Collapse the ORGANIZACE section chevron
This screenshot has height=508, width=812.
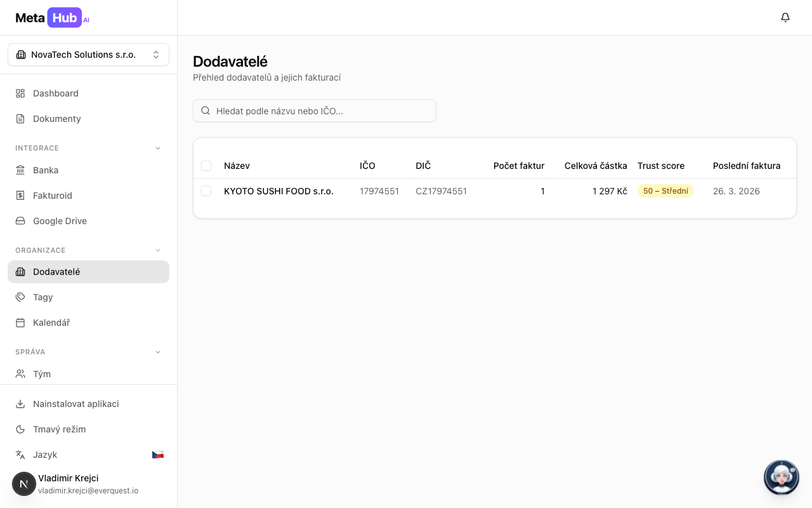pos(158,250)
